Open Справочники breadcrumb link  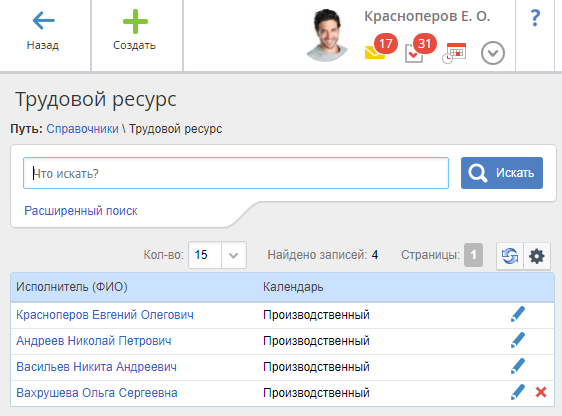click(82, 129)
